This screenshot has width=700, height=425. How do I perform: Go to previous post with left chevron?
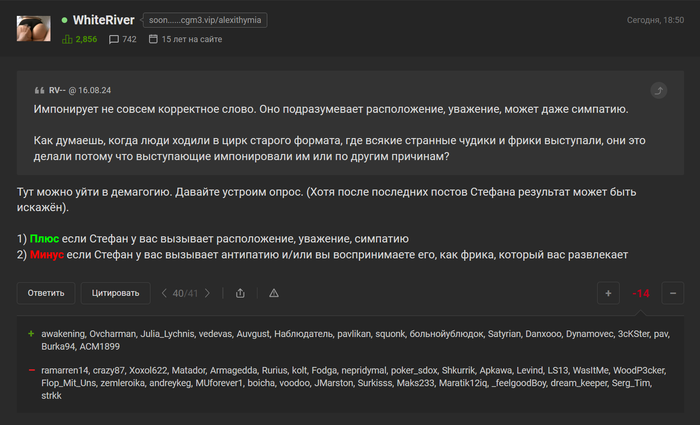click(x=164, y=293)
